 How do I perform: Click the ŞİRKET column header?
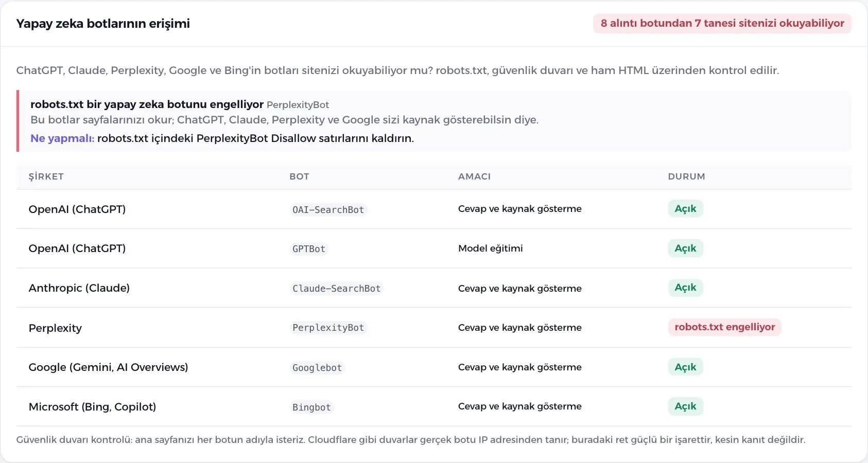tap(46, 176)
